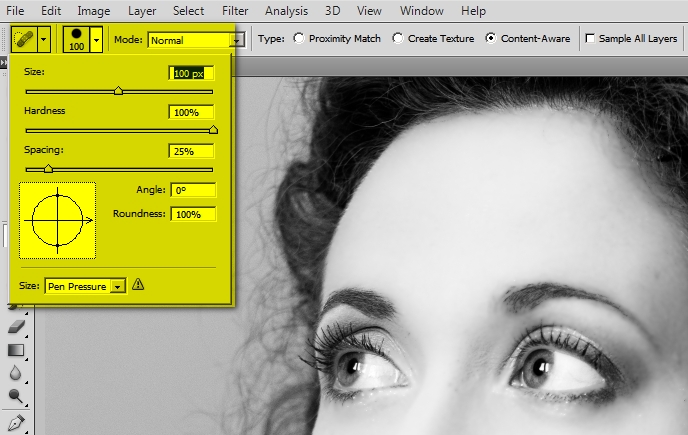The height and width of the screenshot is (435, 688).
Task: Expand the tools panel double-arrow
Action: click(x=3, y=63)
